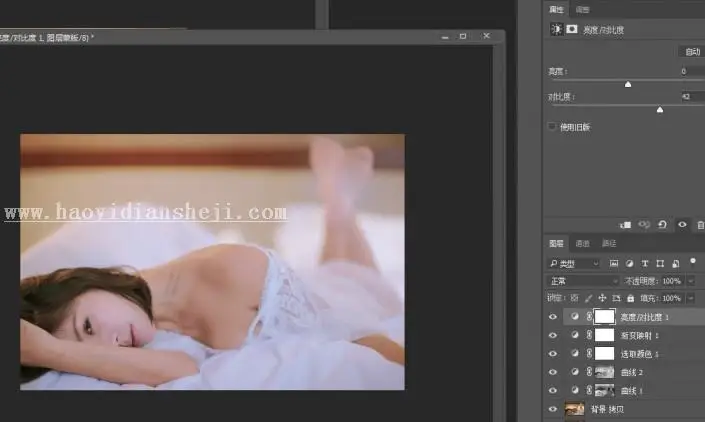Viewport: 705px width, 422px height.
Task: Click adjustment icon of 选取颜色 1 layer
Action: tap(575, 354)
